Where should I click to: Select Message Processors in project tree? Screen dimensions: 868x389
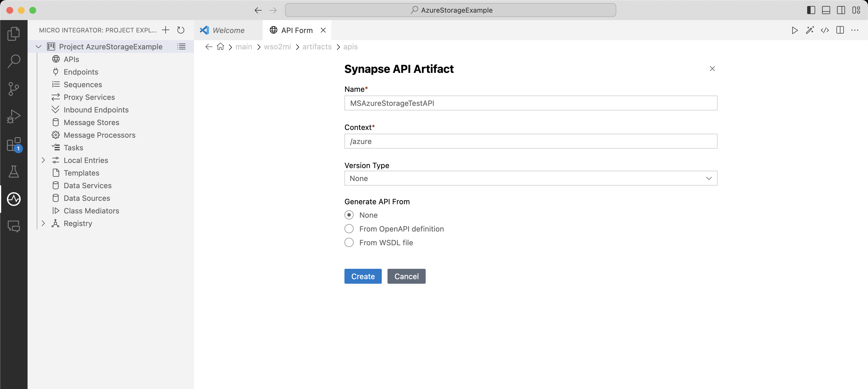pos(111,135)
